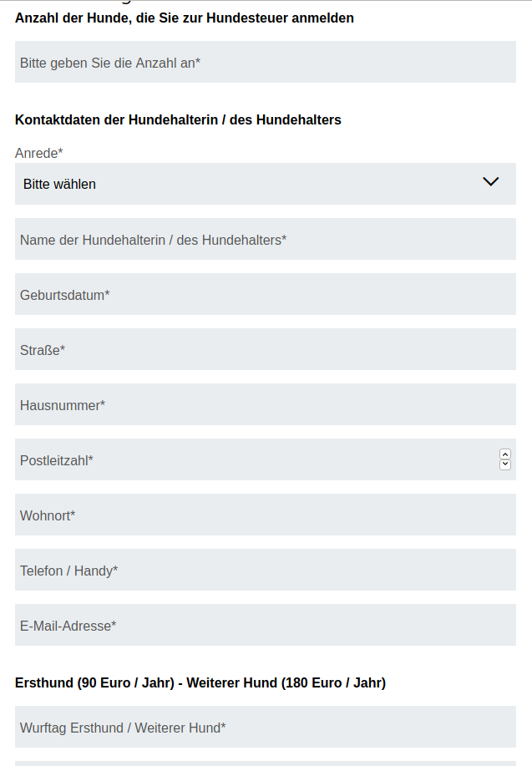Select the Wohnort input field

click(x=265, y=515)
